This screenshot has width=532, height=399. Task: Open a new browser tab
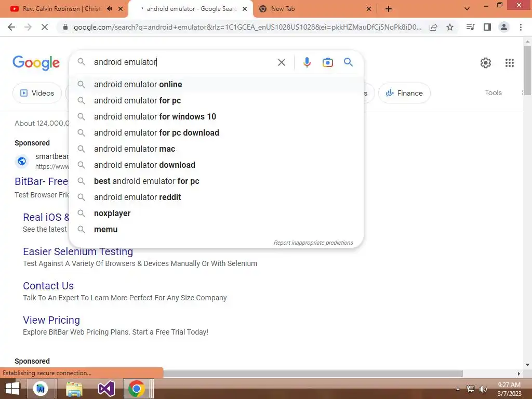pyautogui.click(x=389, y=9)
